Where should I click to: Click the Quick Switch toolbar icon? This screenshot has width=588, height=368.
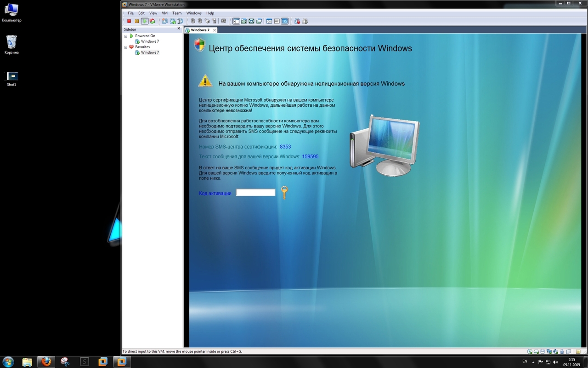click(244, 21)
